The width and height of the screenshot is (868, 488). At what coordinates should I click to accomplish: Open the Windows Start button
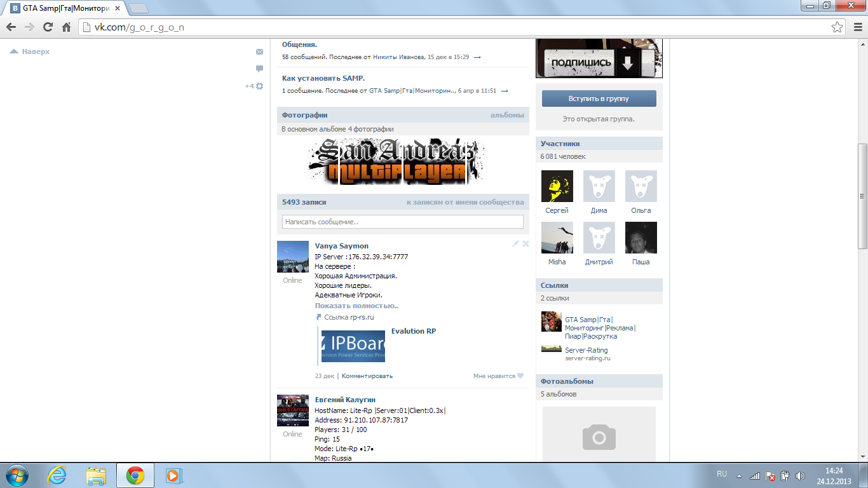click(17, 475)
